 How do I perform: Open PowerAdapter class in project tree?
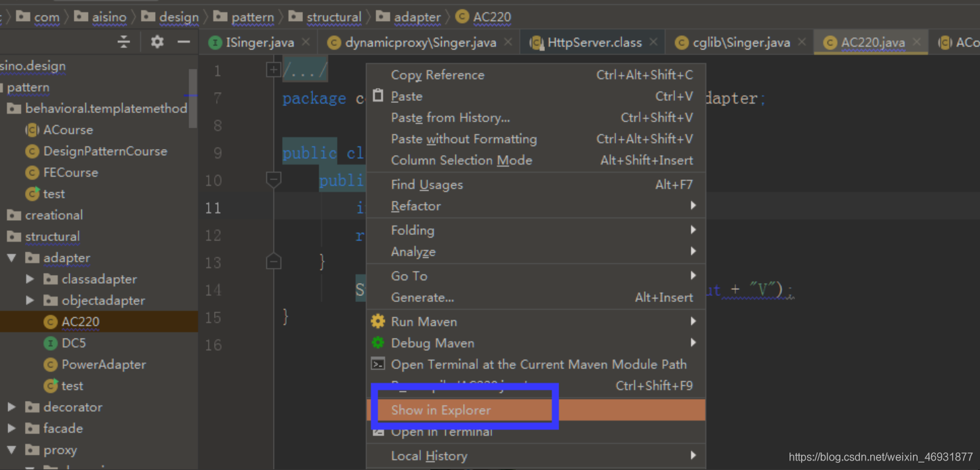pos(104,364)
